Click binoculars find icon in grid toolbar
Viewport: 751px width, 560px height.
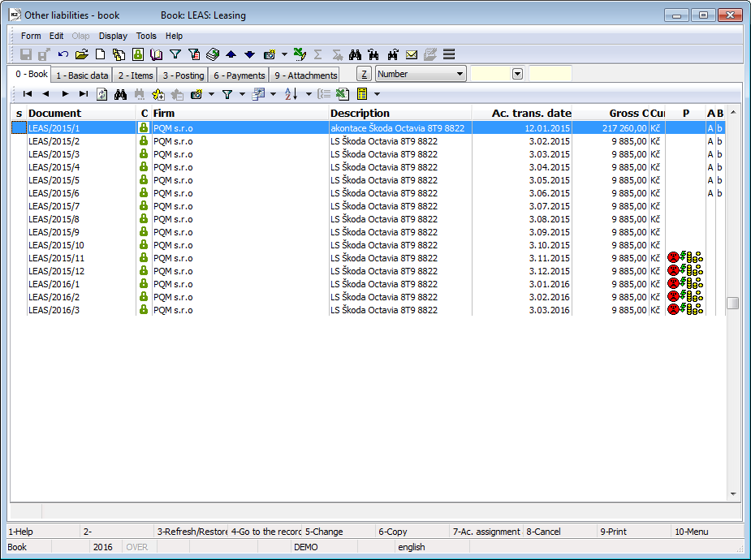click(121, 94)
